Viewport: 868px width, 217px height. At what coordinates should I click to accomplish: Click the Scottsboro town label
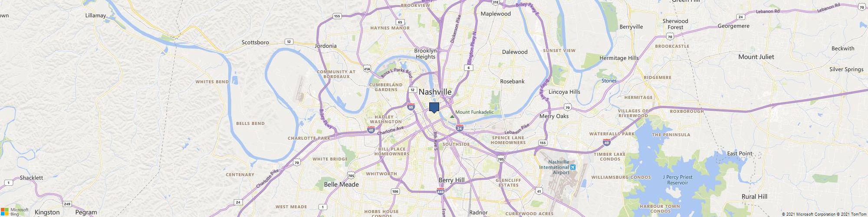[255, 43]
